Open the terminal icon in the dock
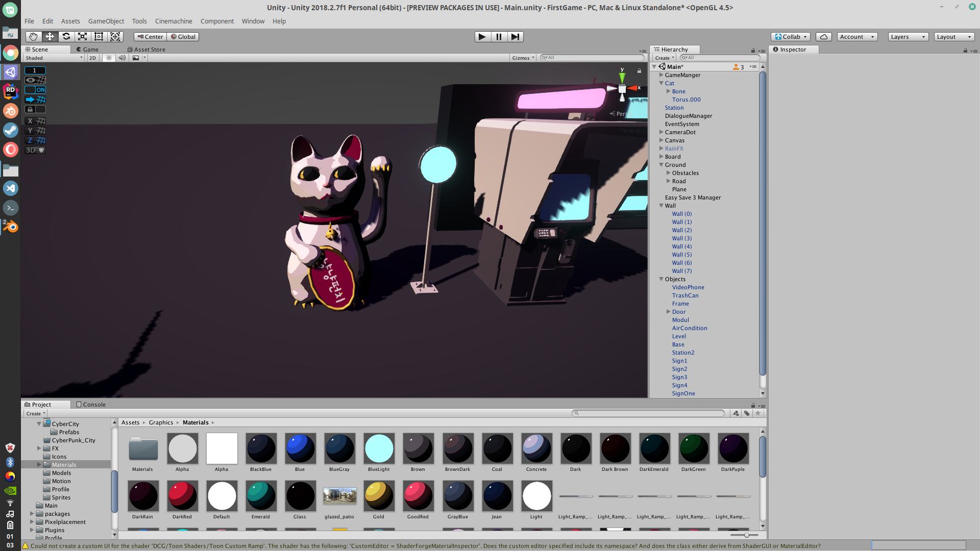Screen dimensions: 980x551 11,208
